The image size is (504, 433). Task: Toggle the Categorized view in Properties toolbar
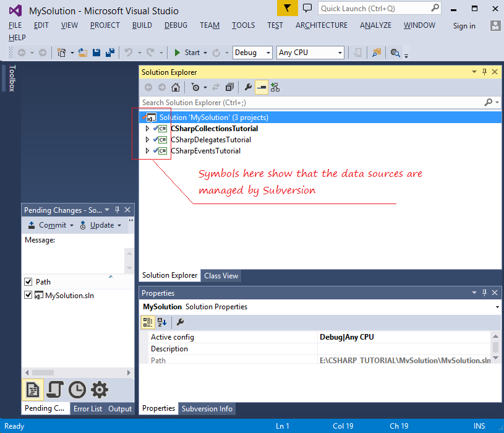coord(148,322)
